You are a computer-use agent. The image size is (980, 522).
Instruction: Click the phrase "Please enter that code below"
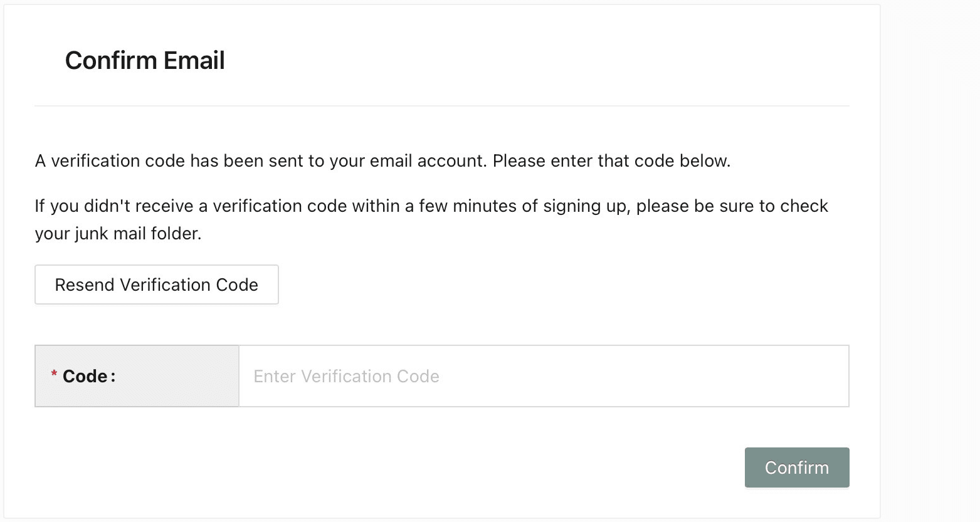coord(611,161)
